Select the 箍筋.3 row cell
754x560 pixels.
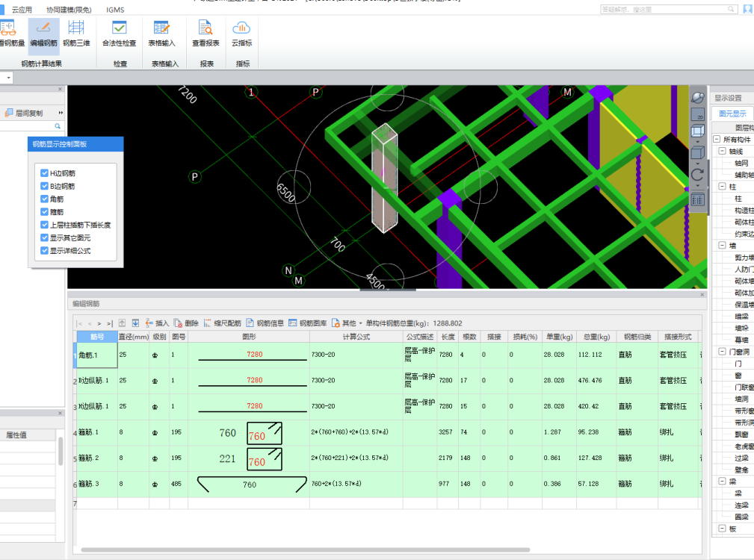pos(96,484)
